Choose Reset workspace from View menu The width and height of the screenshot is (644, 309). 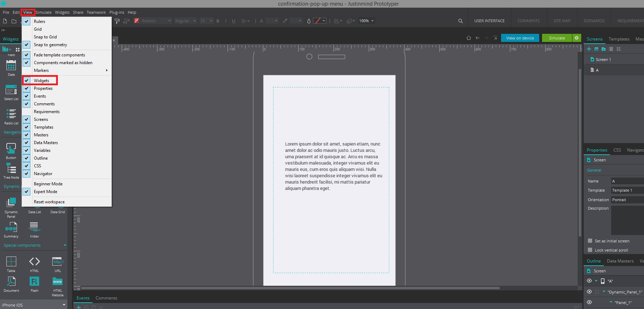point(49,202)
